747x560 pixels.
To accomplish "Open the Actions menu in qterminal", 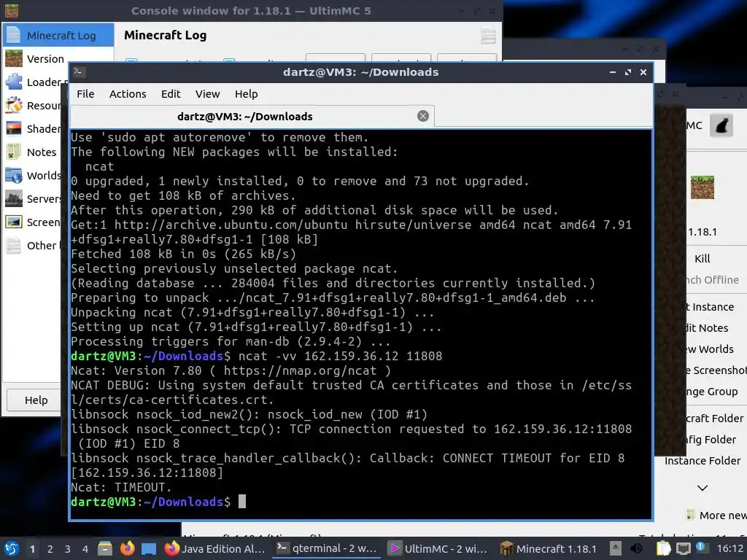I will (128, 94).
